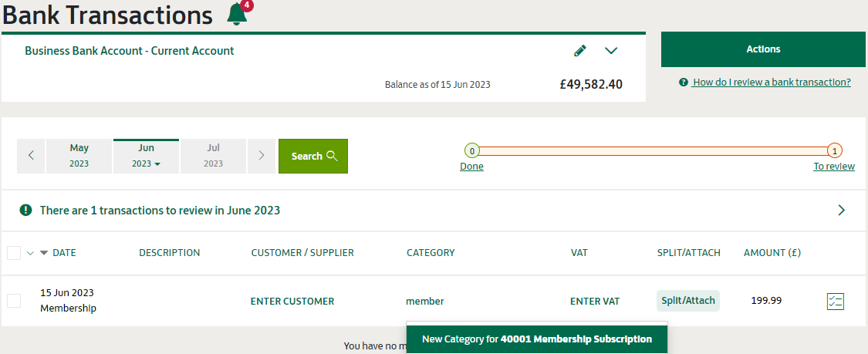Go to next month arrow
This screenshot has height=354, width=868.
click(262, 156)
